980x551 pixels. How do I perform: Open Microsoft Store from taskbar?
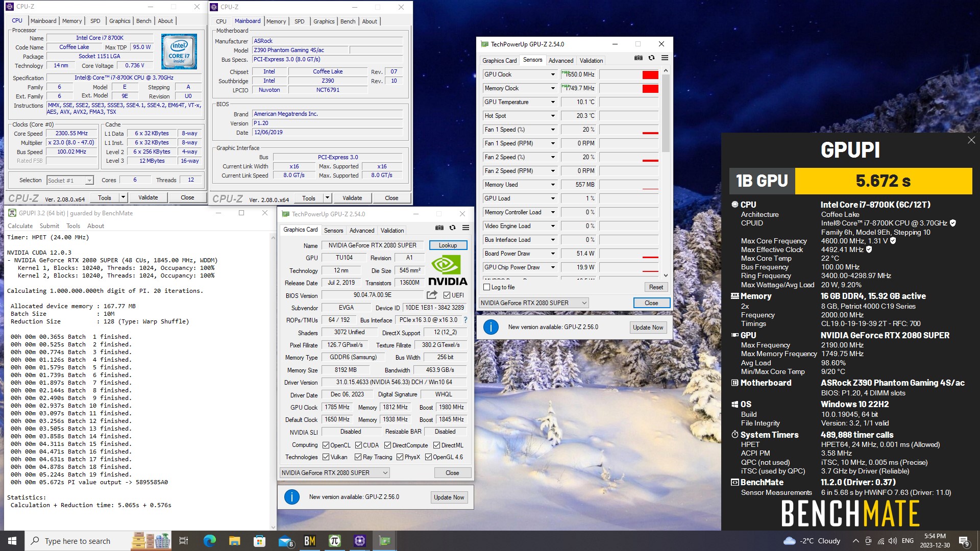(x=259, y=541)
